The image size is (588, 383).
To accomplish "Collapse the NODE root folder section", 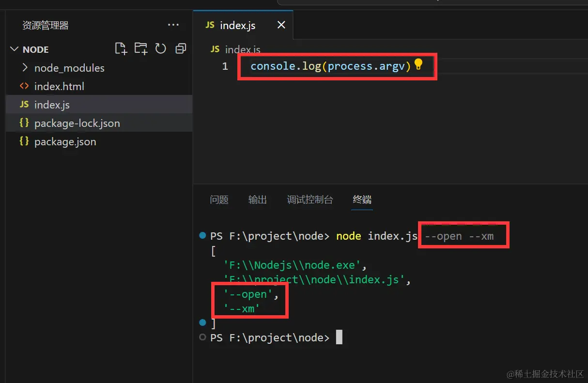I will [x=15, y=49].
